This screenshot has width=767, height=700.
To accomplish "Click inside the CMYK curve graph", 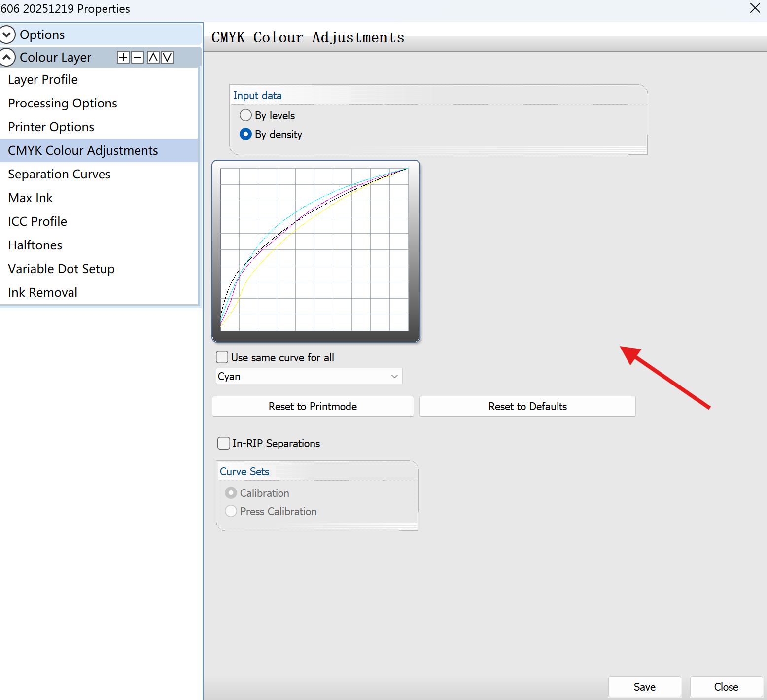I will point(314,249).
